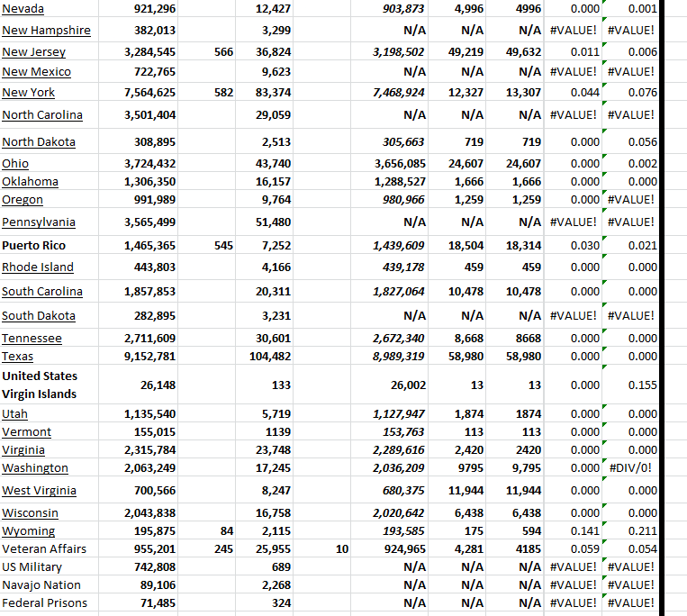Click the Rhode Island link

(38, 267)
